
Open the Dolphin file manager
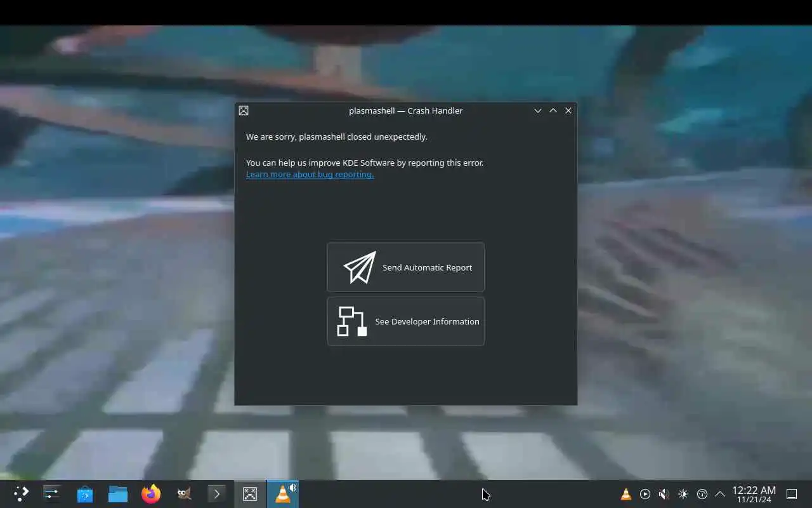tap(118, 494)
